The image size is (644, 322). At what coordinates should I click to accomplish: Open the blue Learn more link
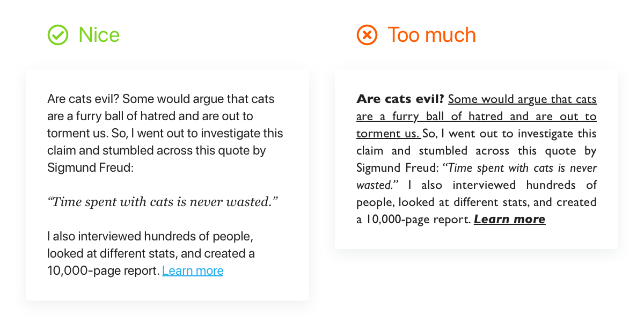tap(193, 270)
